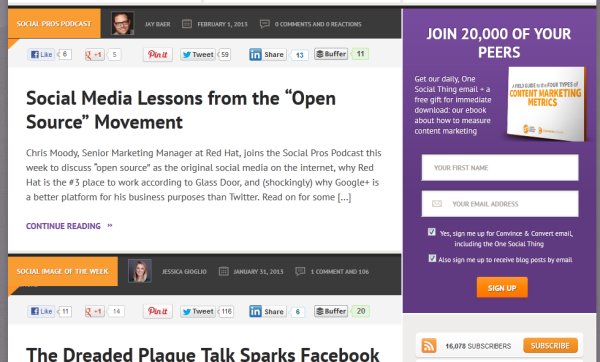600x362 pixels.
Task: Click comment bubble icon next to 0 comments
Action: pyautogui.click(x=264, y=24)
